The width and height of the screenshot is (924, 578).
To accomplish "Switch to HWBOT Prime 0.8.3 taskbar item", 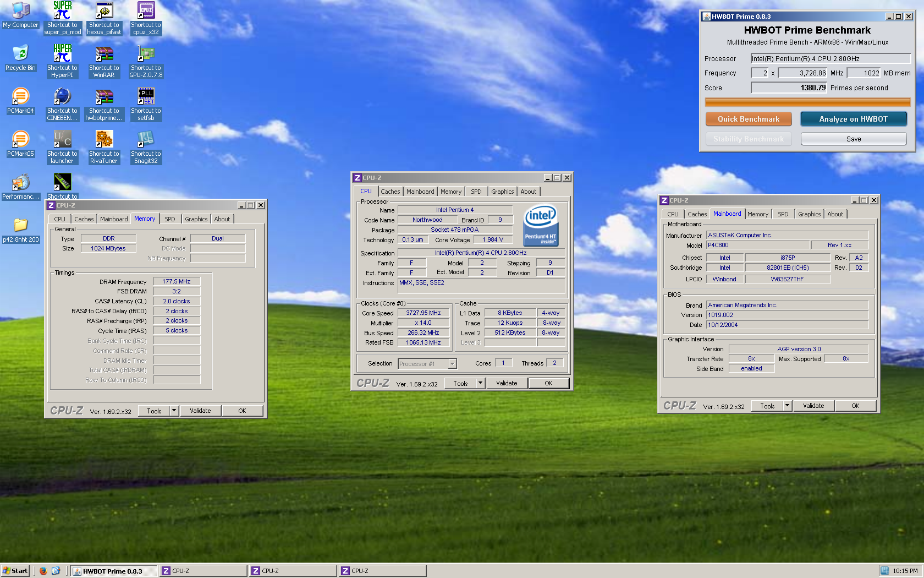I will pos(114,571).
